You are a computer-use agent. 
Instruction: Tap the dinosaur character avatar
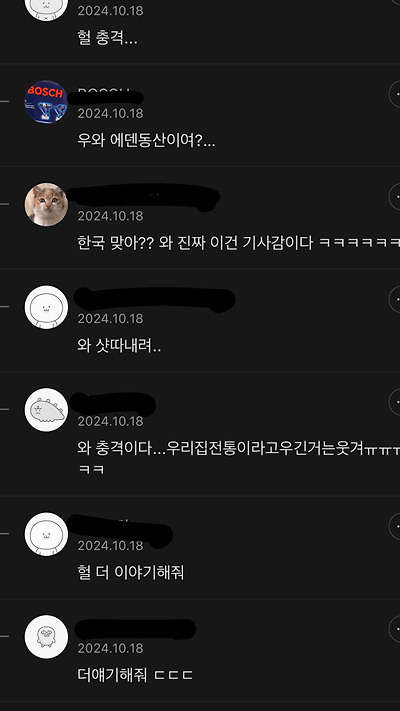[x=46, y=409]
